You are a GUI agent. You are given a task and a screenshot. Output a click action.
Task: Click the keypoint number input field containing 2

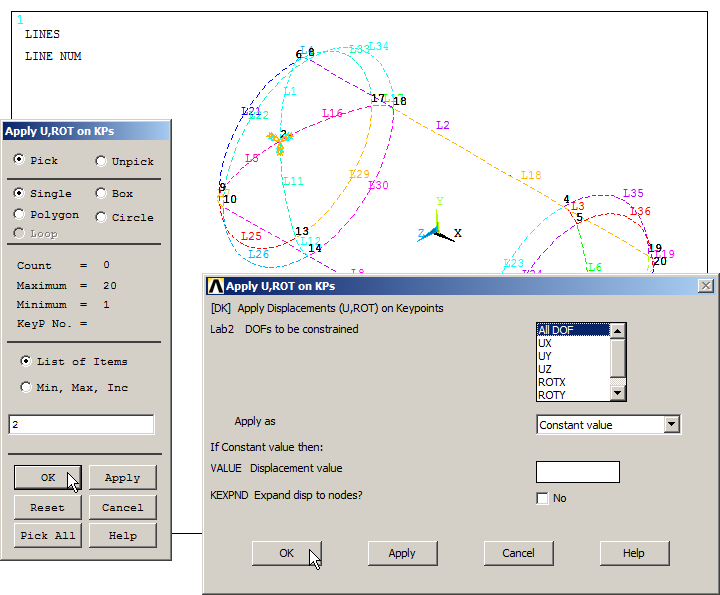click(81, 424)
